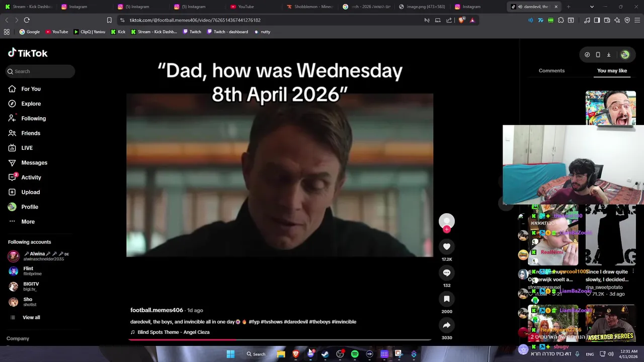
Task: Open the Upload page
Action: pyautogui.click(x=24, y=192)
